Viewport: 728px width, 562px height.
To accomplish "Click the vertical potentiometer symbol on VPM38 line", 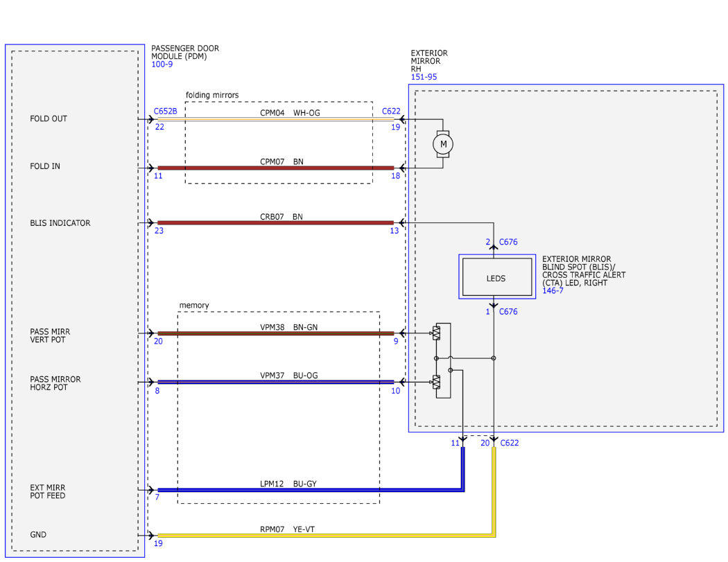I will 436,333.
